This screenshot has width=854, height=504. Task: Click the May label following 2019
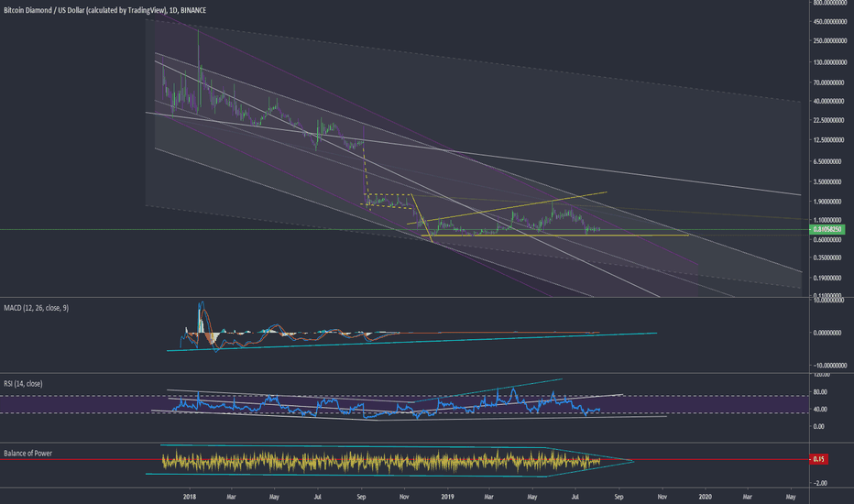[532, 497]
